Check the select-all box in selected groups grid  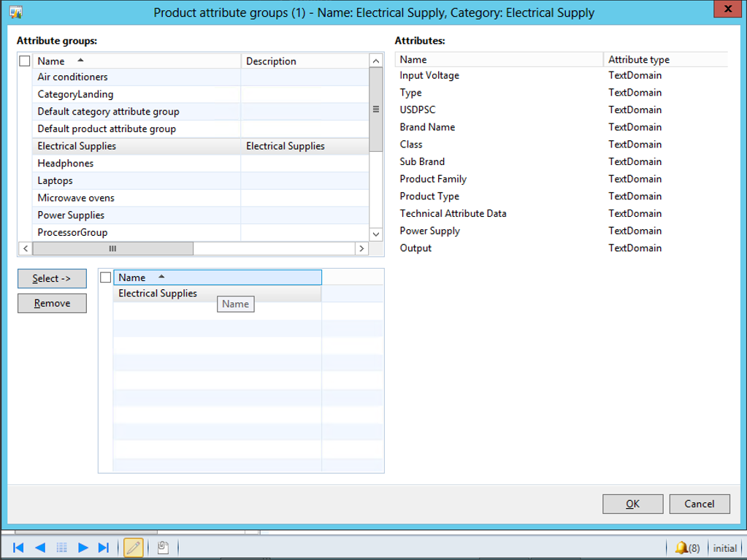point(106,277)
